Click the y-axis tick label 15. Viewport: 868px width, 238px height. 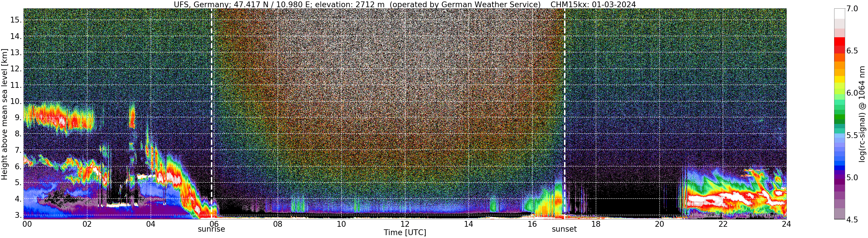tap(16, 20)
